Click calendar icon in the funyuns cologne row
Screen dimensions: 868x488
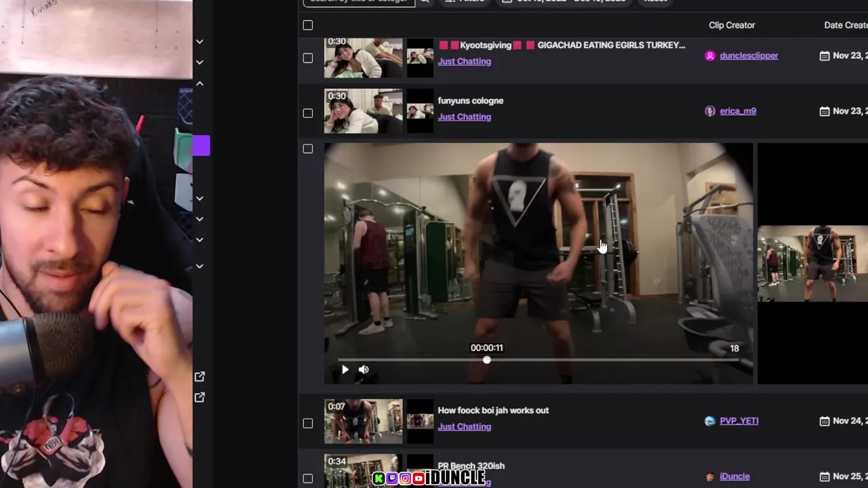[825, 111]
